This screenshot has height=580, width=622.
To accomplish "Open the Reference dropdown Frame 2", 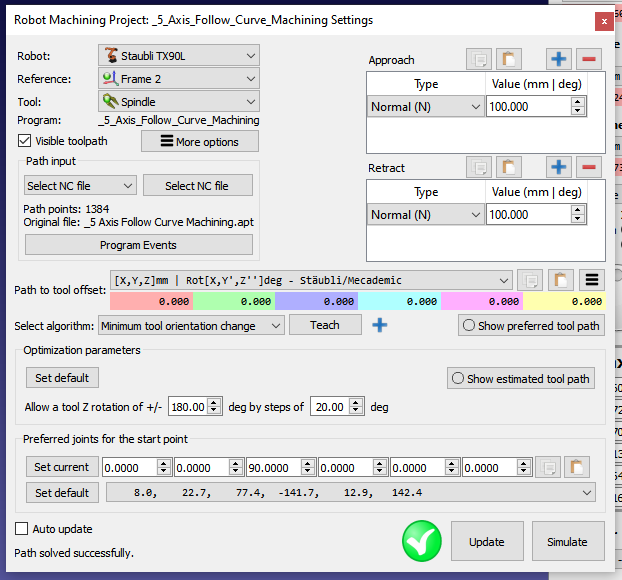I will 179,79.
